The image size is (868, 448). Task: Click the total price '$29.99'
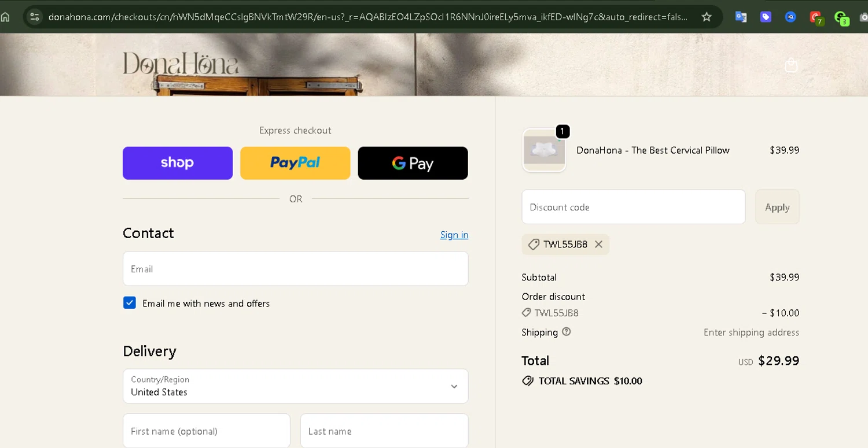[778, 361]
